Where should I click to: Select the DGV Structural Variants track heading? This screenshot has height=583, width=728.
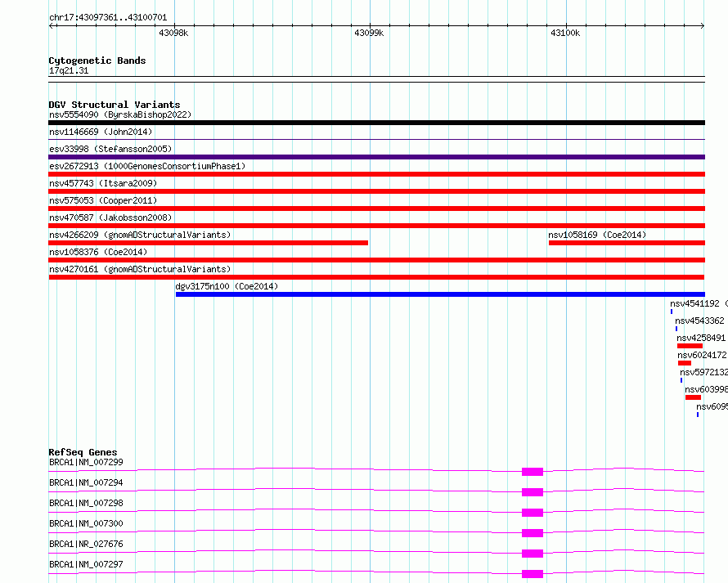pos(115,105)
